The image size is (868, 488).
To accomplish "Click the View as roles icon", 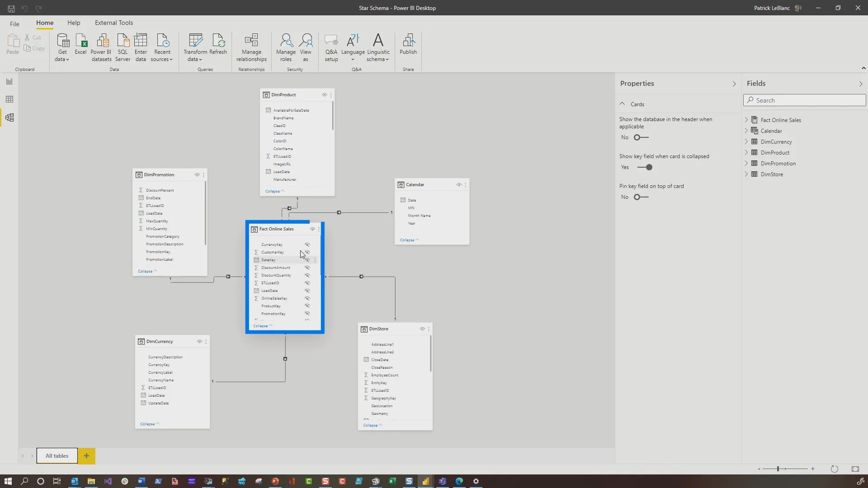I will point(306,47).
